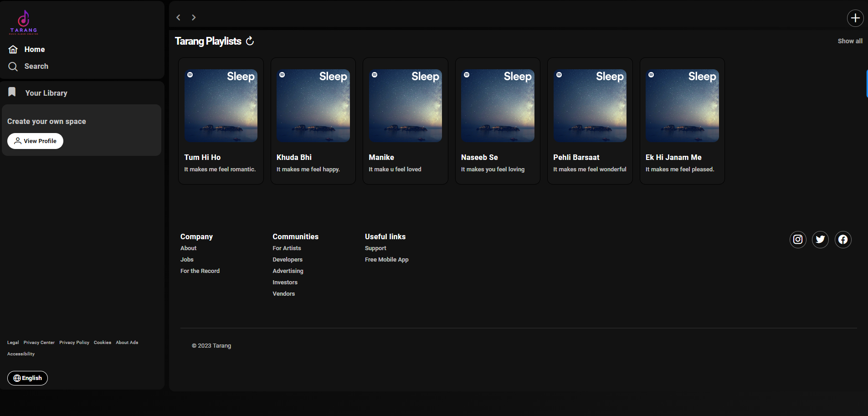
Task: Open the Vendors link
Action: pos(283,294)
